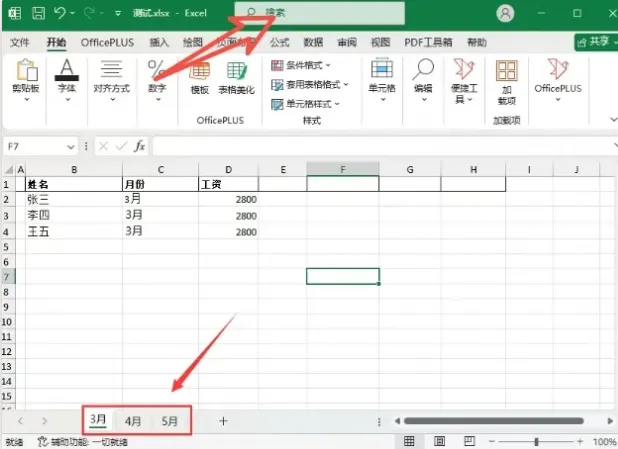Click the cell containing 李四
618x449 pixels.
(74, 216)
